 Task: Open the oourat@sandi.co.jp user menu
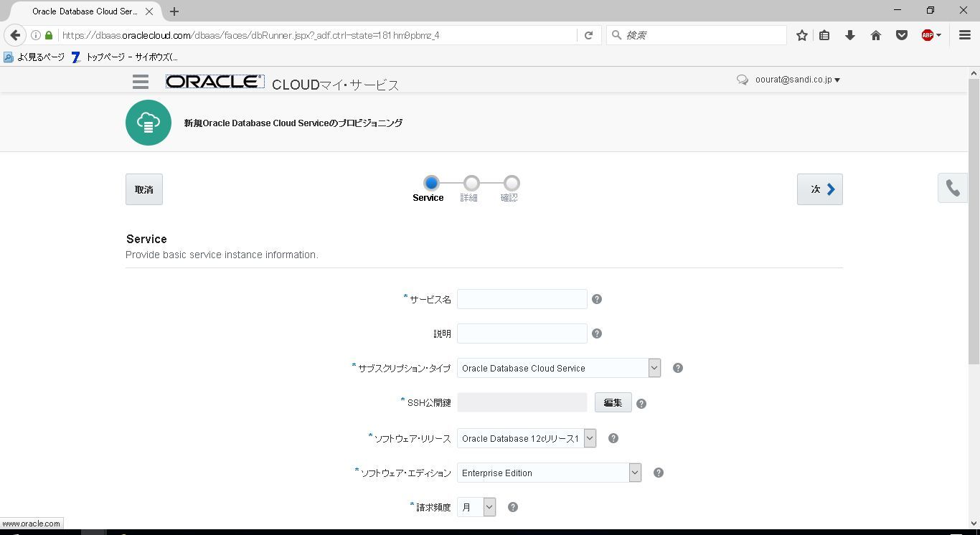point(798,80)
